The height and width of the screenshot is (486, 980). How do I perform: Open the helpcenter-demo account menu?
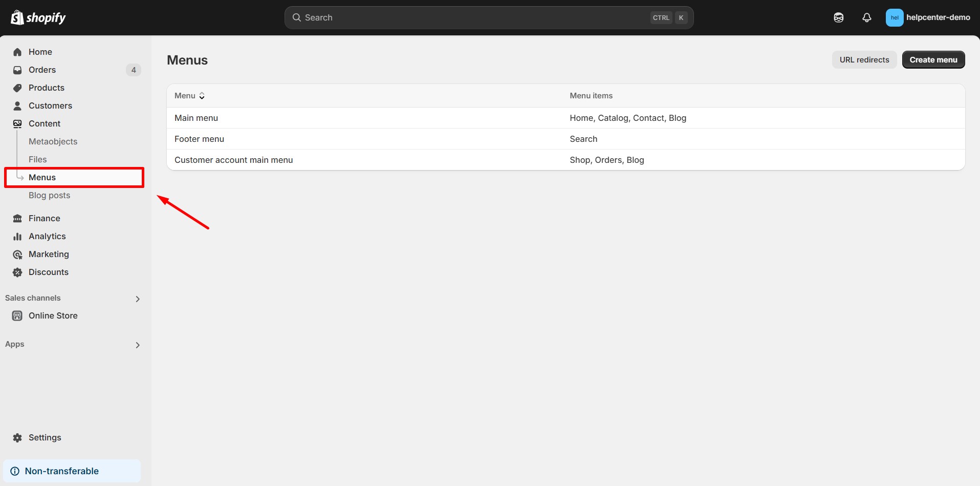point(927,17)
